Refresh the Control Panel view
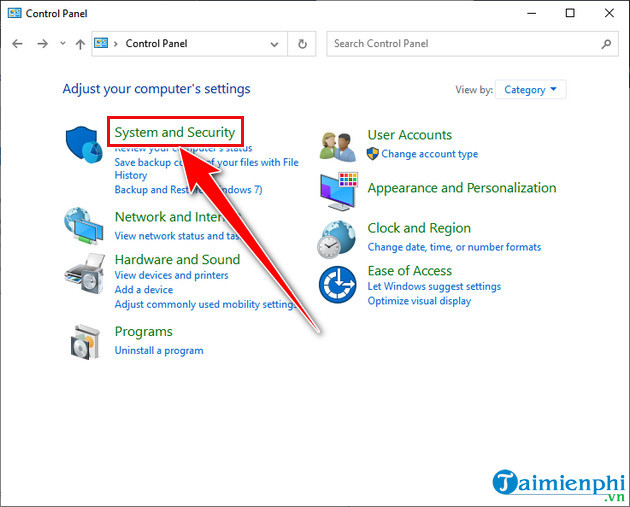This screenshot has height=507, width=630. pyautogui.click(x=303, y=44)
